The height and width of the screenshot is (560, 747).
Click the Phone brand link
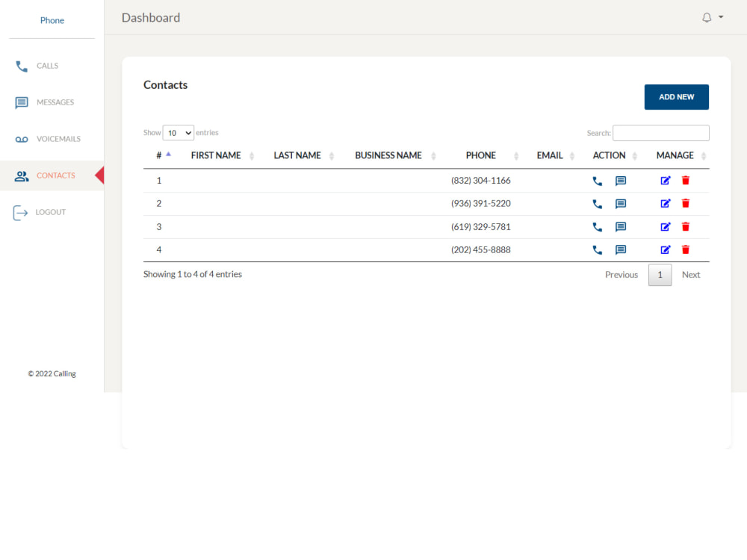(x=52, y=20)
